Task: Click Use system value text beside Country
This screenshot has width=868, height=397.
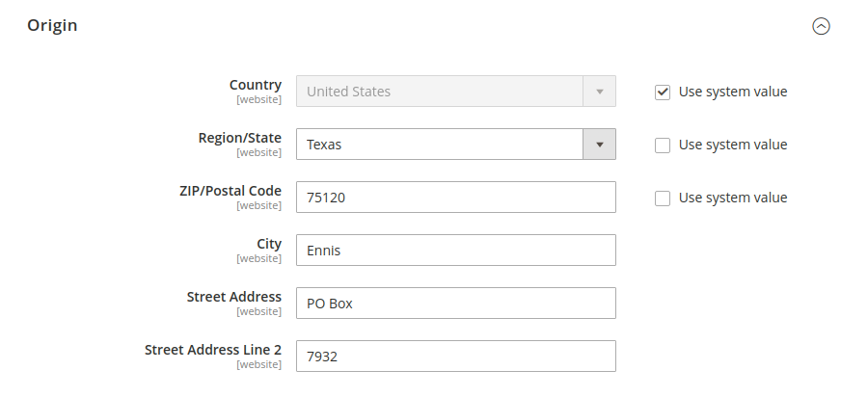Action: tap(733, 92)
